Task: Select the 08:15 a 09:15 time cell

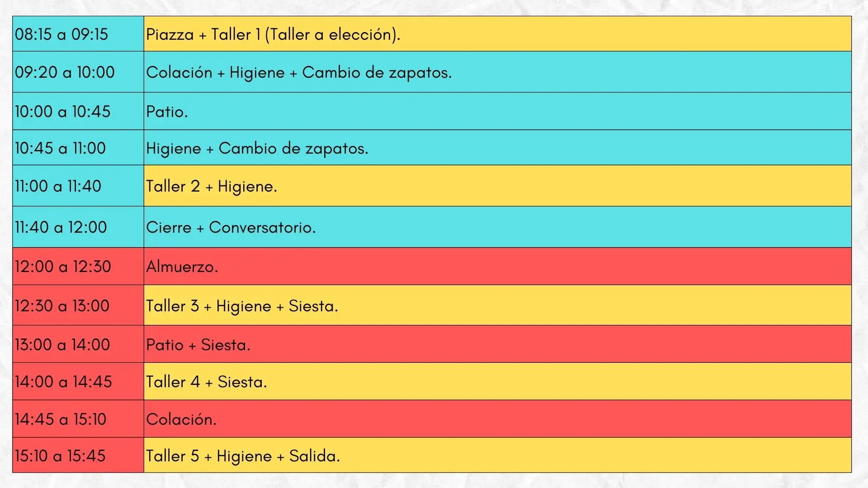Action: (x=78, y=34)
